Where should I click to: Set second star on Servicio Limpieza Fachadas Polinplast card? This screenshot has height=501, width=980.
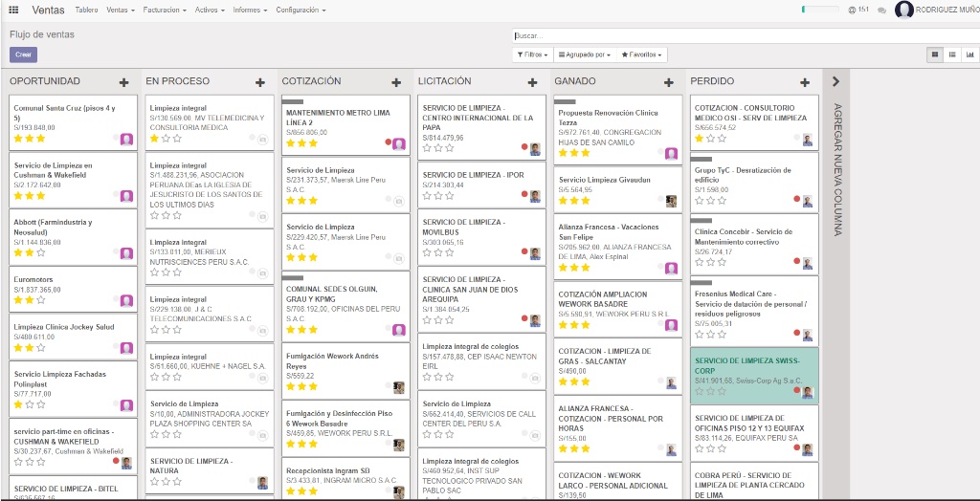pyautogui.click(x=30, y=404)
